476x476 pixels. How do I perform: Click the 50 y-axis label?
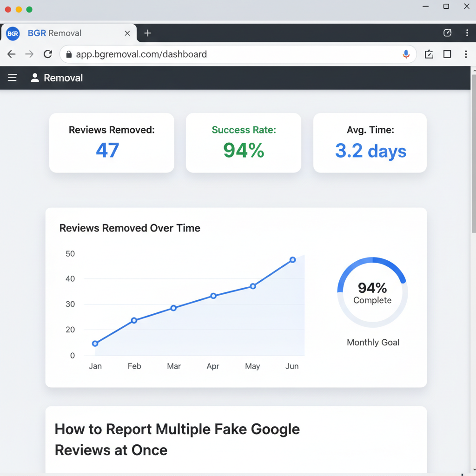(70, 254)
